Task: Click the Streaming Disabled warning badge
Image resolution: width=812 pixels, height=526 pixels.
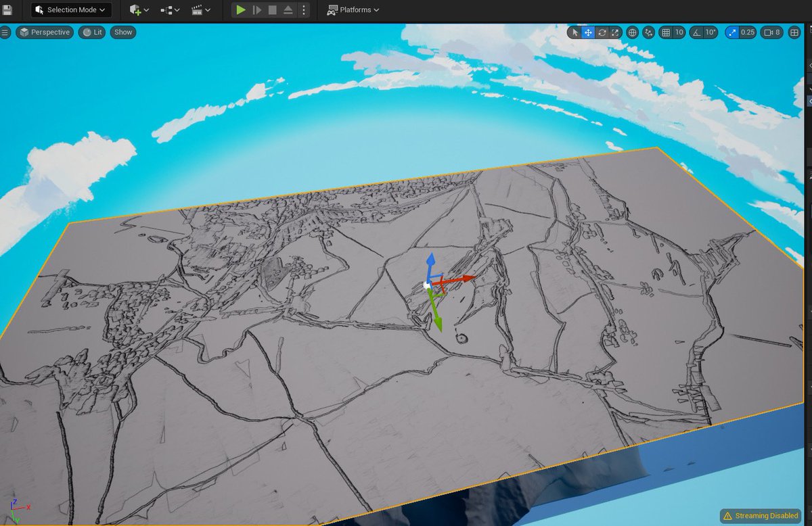Action: 761,516
